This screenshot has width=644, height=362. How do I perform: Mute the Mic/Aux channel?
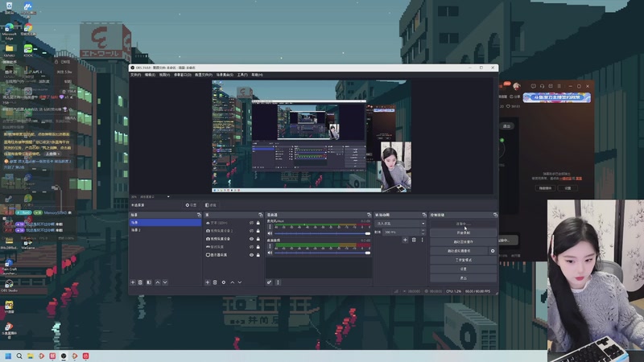point(270,233)
